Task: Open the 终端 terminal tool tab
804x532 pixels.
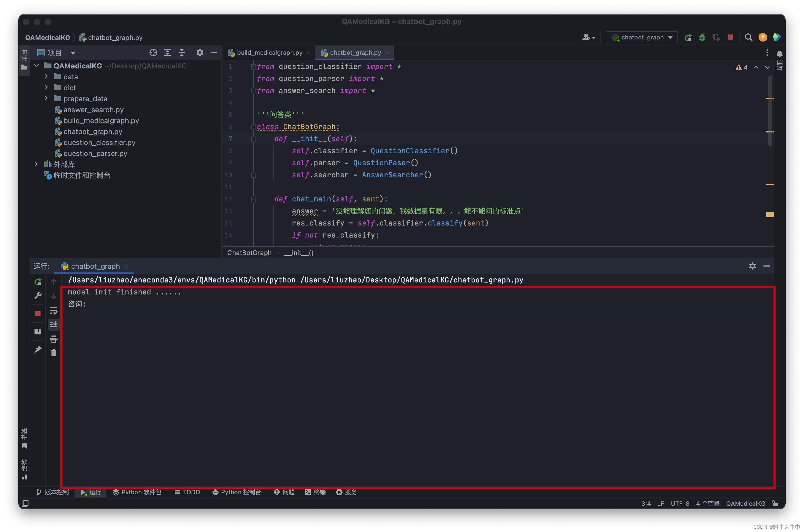Action: (315, 492)
